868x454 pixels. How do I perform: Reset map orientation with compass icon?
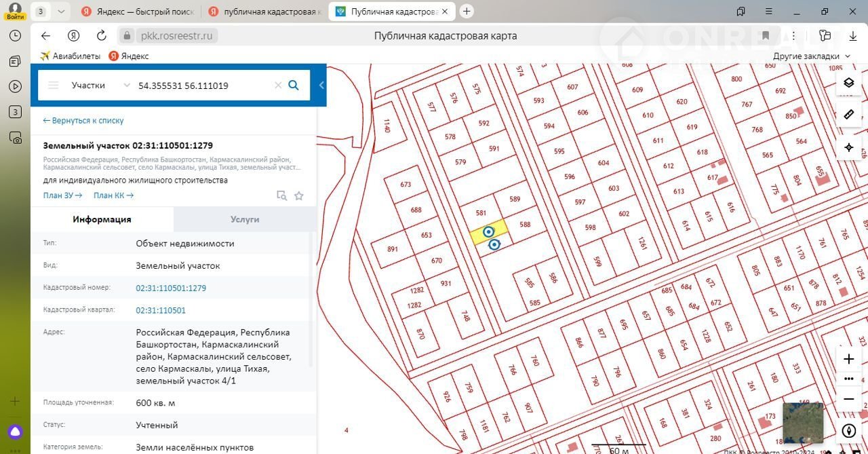(848, 431)
